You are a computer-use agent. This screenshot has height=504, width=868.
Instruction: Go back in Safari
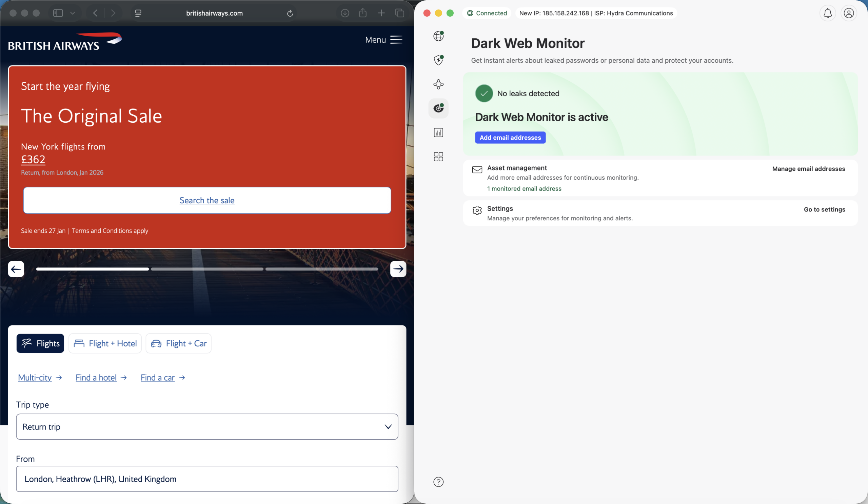pos(95,13)
